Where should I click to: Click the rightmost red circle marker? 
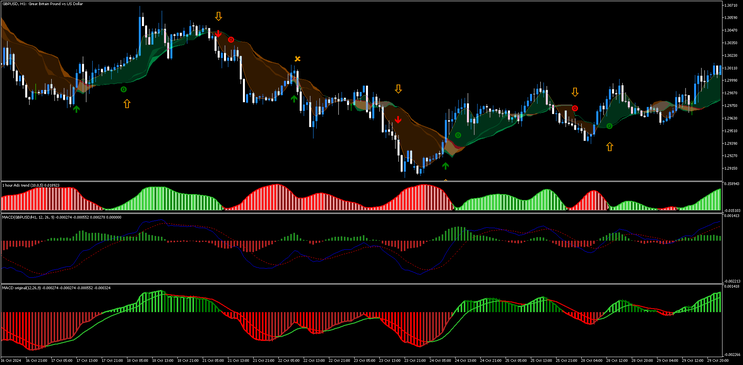point(575,109)
